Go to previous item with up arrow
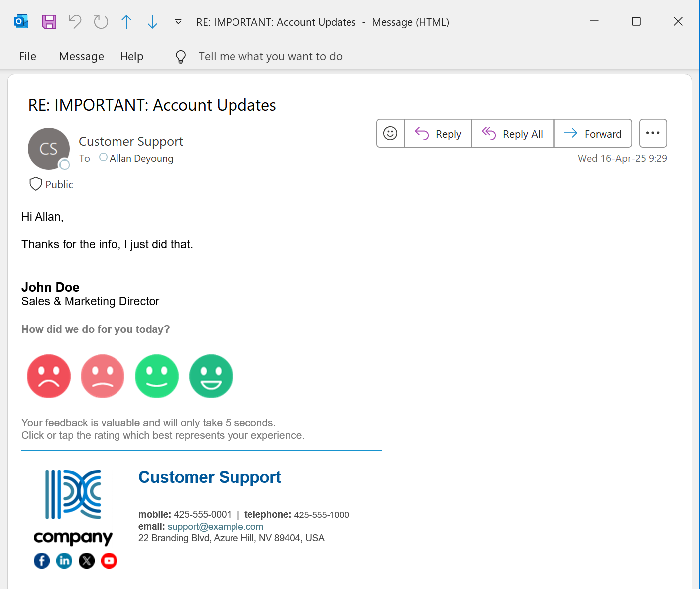 pos(126,22)
